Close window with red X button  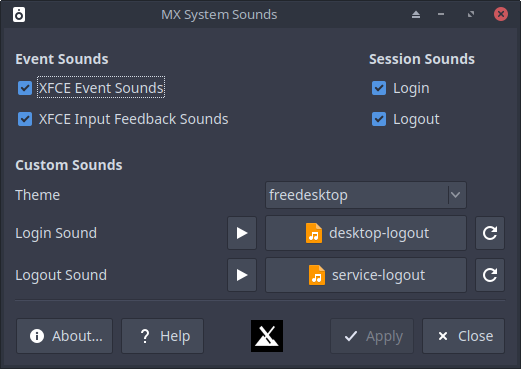click(501, 14)
